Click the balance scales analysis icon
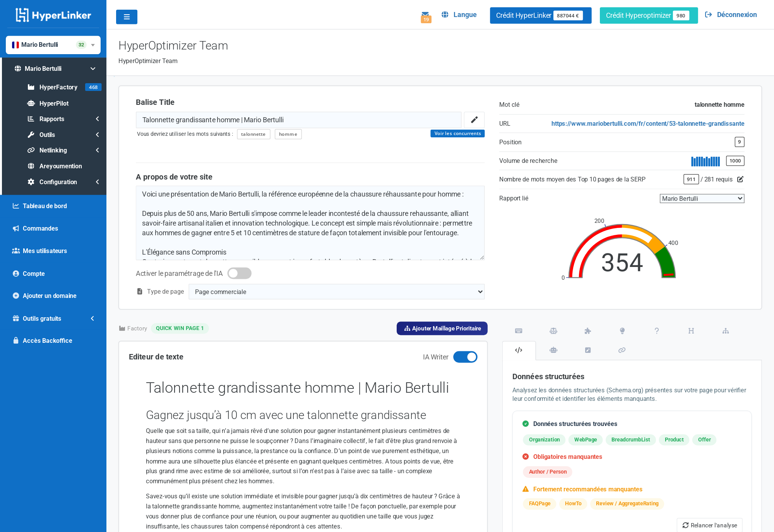The height and width of the screenshot is (532, 774). [x=553, y=331]
